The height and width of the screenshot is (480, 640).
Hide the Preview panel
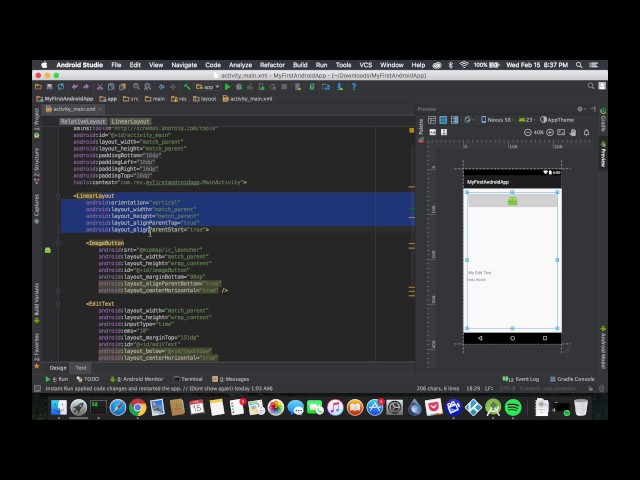click(x=593, y=109)
